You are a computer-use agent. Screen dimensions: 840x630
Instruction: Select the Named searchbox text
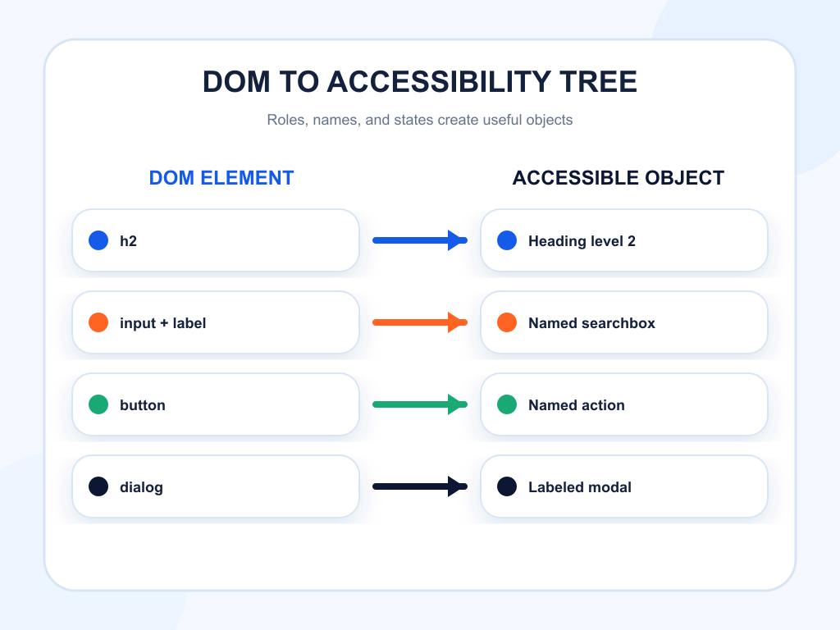pos(591,323)
